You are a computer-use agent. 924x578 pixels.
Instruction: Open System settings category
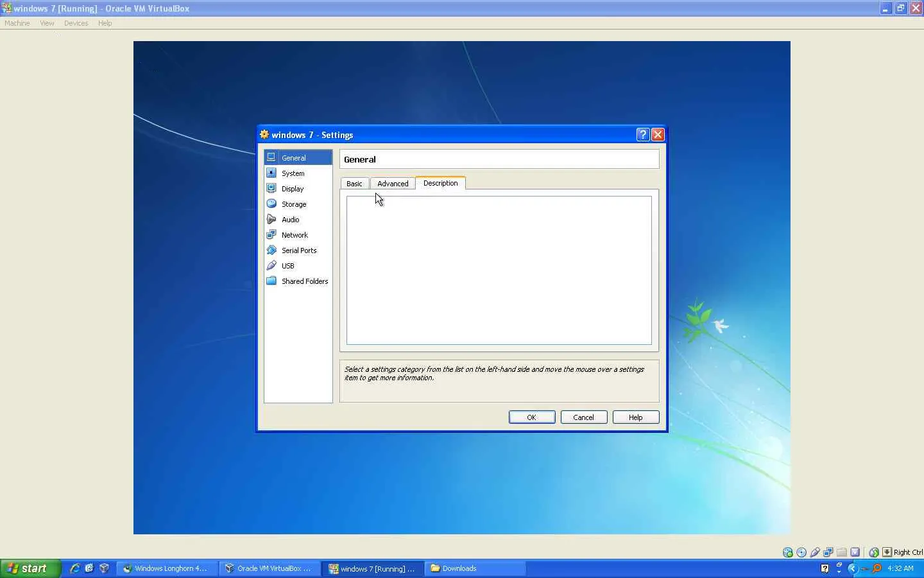[298, 173]
